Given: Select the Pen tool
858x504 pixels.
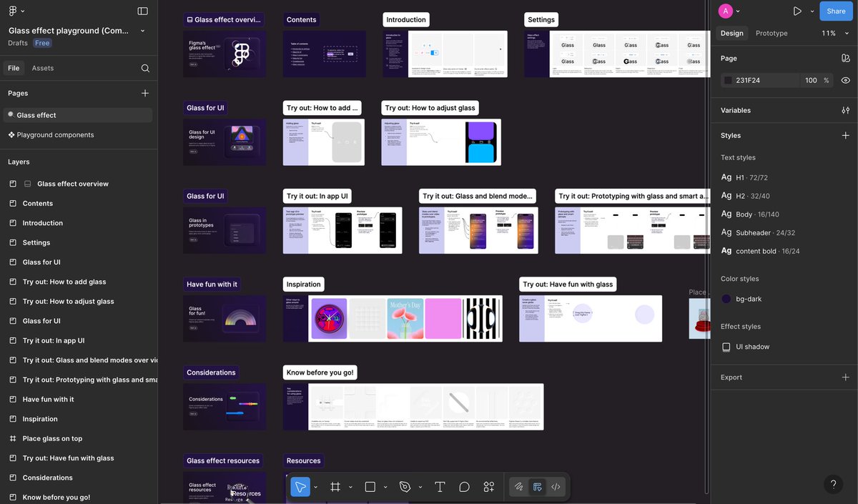Looking at the screenshot, I should pos(405,487).
